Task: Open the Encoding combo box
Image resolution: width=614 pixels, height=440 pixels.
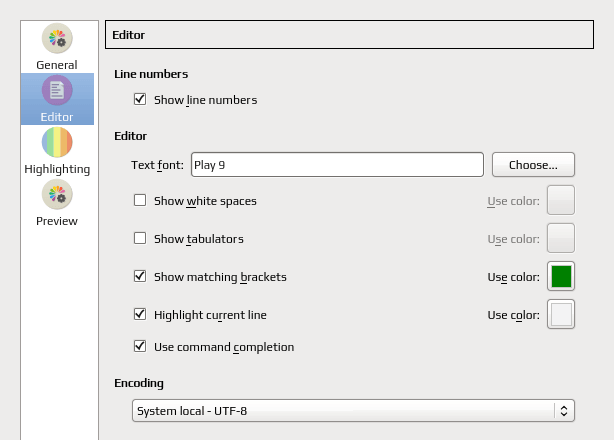Action: click(x=353, y=411)
